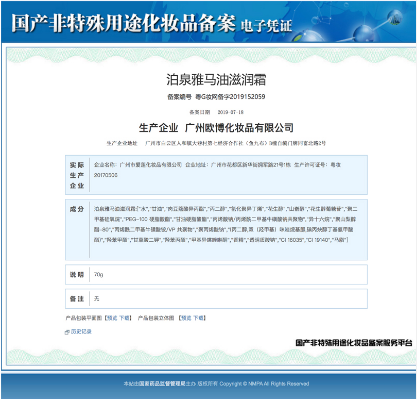This screenshot has width=417, height=399.
Task: Open the 历史记录 link
Action: coord(81,332)
